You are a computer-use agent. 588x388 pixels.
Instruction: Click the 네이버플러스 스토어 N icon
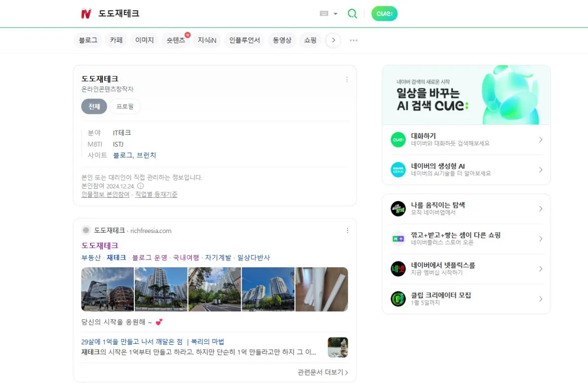click(398, 240)
